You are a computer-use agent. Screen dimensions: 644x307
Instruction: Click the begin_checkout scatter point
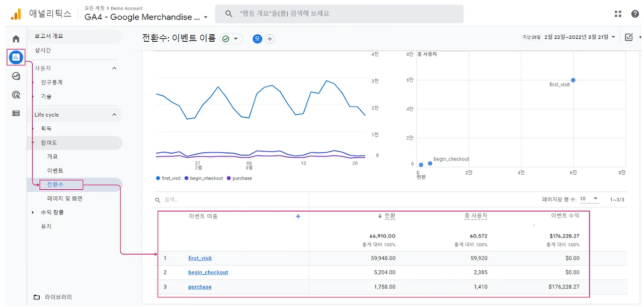coord(430,164)
